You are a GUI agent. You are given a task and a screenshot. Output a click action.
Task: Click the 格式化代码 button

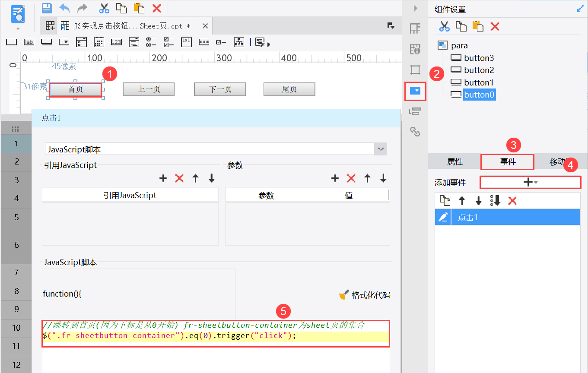tap(364, 295)
